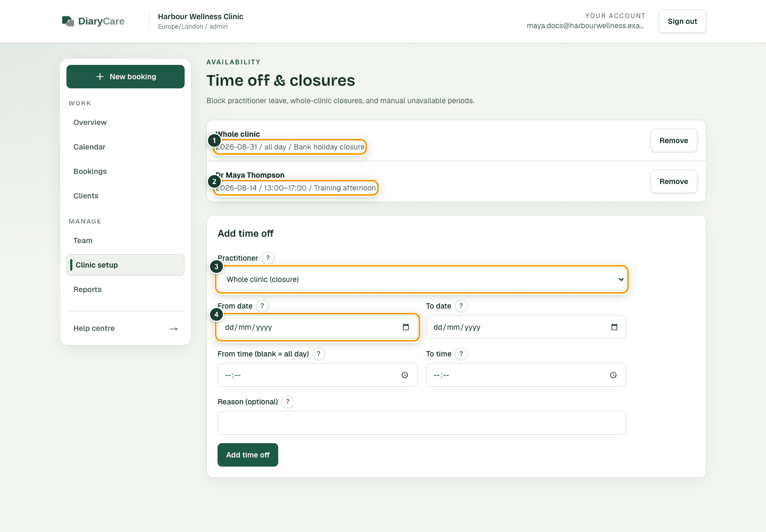This screenshot has height=532, width=766.
Task: Open the To date help icon
Action: [x=461, y=306]
